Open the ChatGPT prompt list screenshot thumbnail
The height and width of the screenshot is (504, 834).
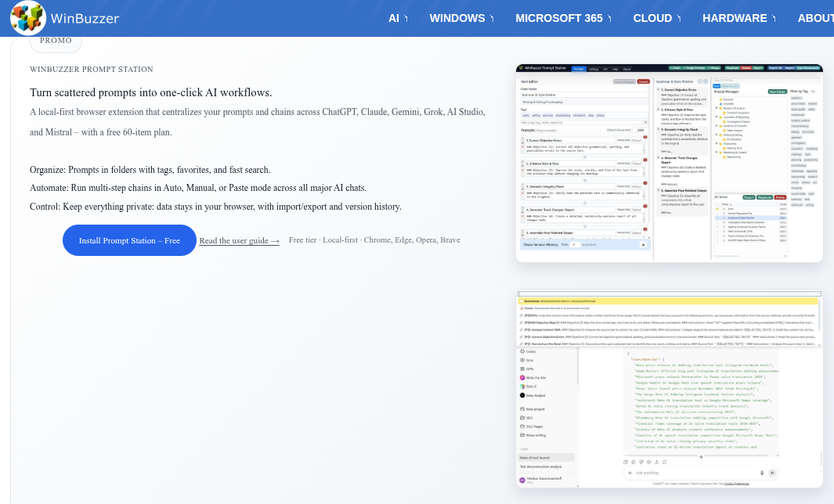[669, 389]
